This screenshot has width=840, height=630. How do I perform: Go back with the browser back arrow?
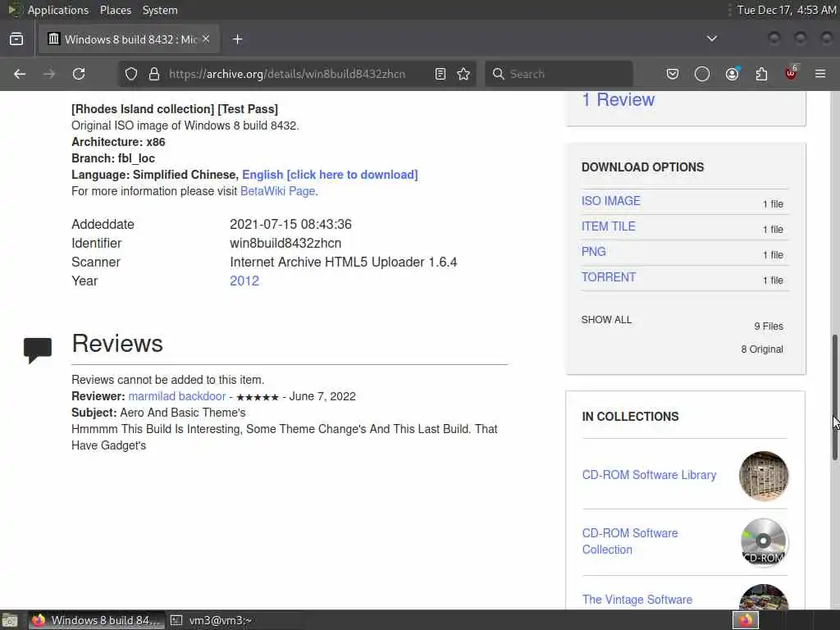20,74
